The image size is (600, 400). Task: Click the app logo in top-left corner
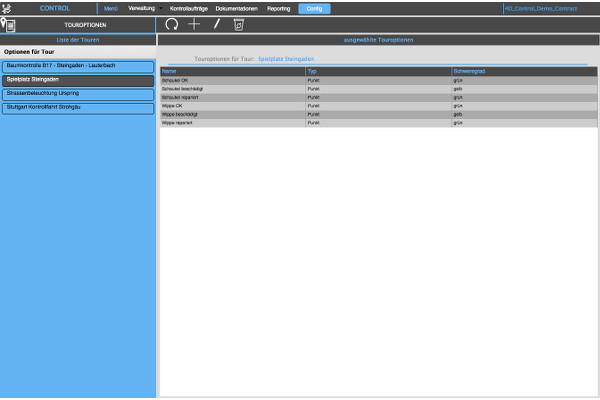pos(9,7)
